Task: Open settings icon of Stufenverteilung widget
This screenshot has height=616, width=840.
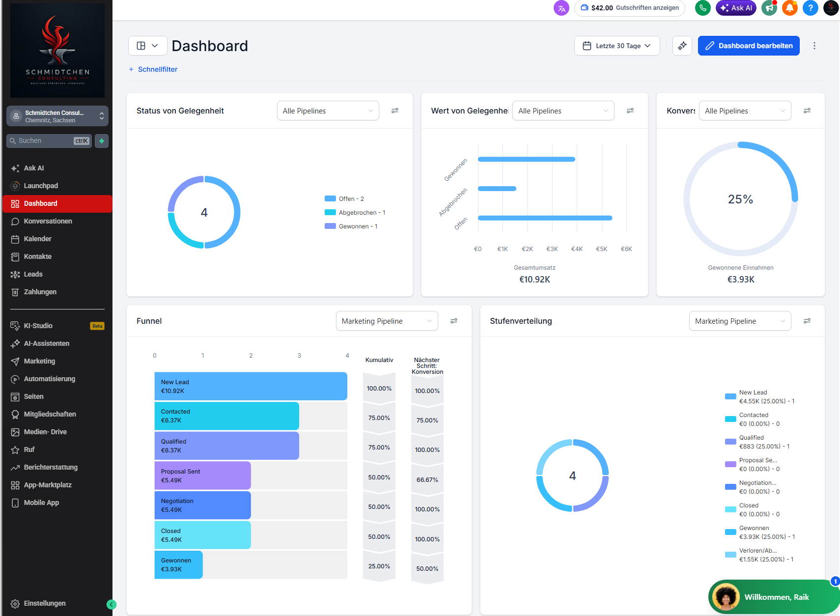Action: (x=807, y=321)
